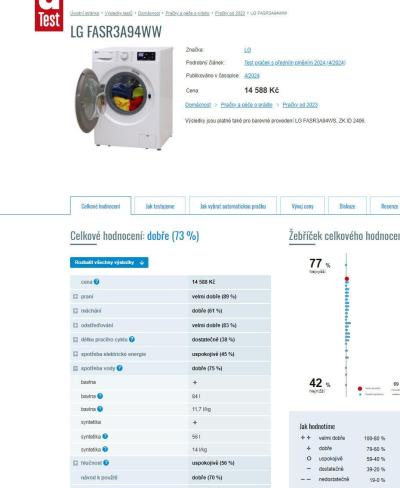This screenshot has width=400, height=488.
Task: Open Pračky a péče o prádlo link below price
Action: click(x=246, y=105)
